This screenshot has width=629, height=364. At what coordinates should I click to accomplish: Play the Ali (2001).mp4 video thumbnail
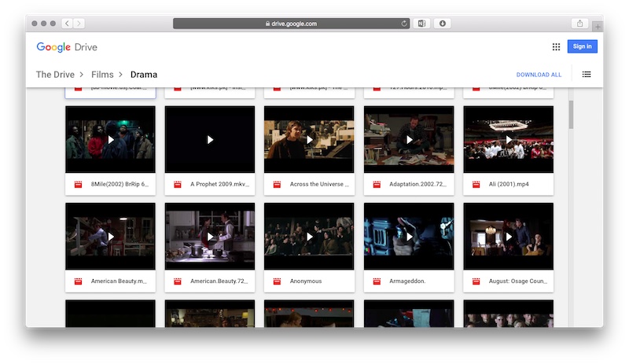[508, 139]
